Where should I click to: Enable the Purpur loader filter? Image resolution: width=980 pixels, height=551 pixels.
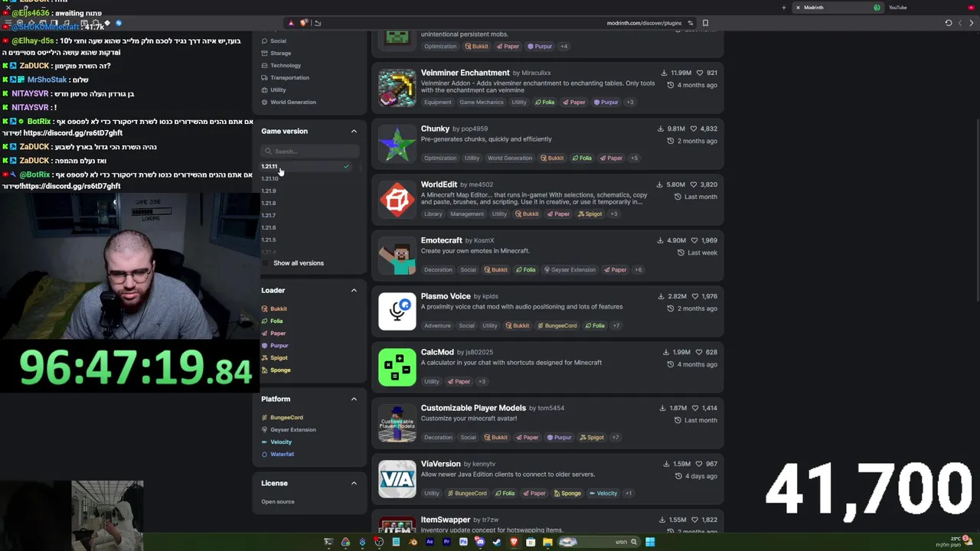pos(275,345)
